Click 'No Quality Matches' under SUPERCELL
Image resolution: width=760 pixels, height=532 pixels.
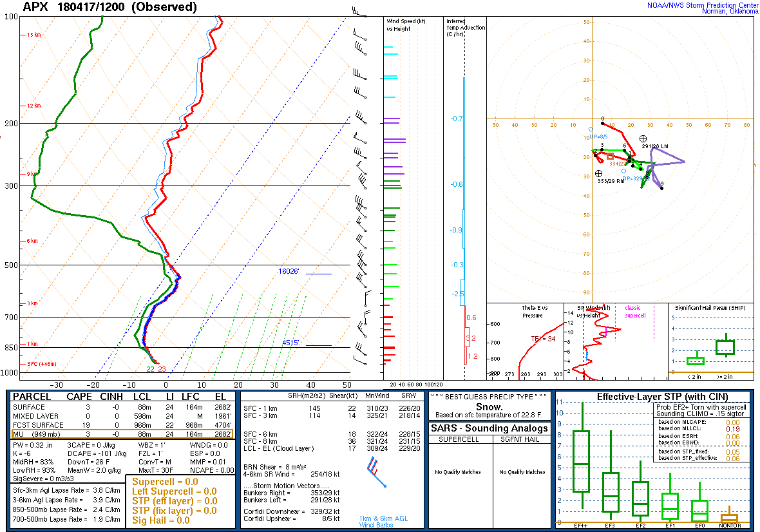point(457,472)
